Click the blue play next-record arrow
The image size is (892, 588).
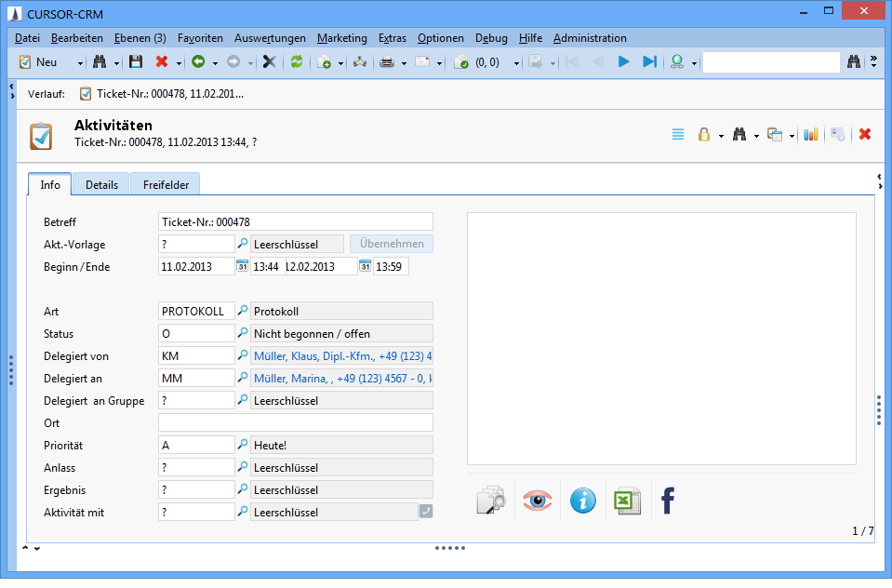click(624, 62)
